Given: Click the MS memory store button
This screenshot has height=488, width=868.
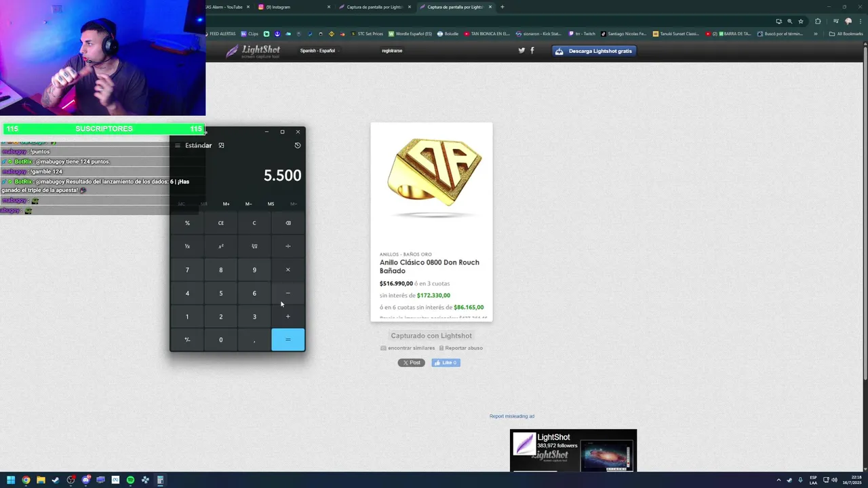Looking at the screenshot, I should 271,204.
